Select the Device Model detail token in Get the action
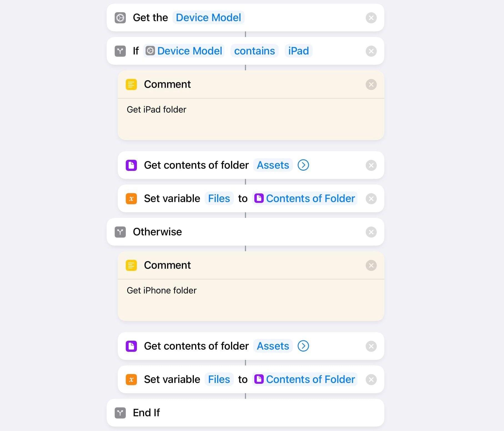The width and height of the screenshot is (504, 431). click(x=208, y=18)
